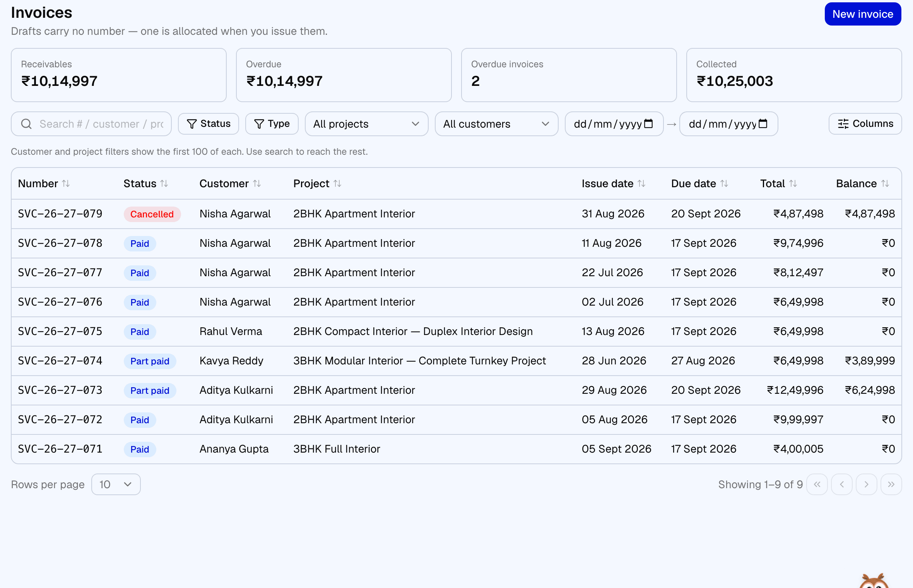Image resolution: width=913 pixels, height=588 pixels.
Task: Click Showing 1–9 of 9 text
Action: point(761,484)
